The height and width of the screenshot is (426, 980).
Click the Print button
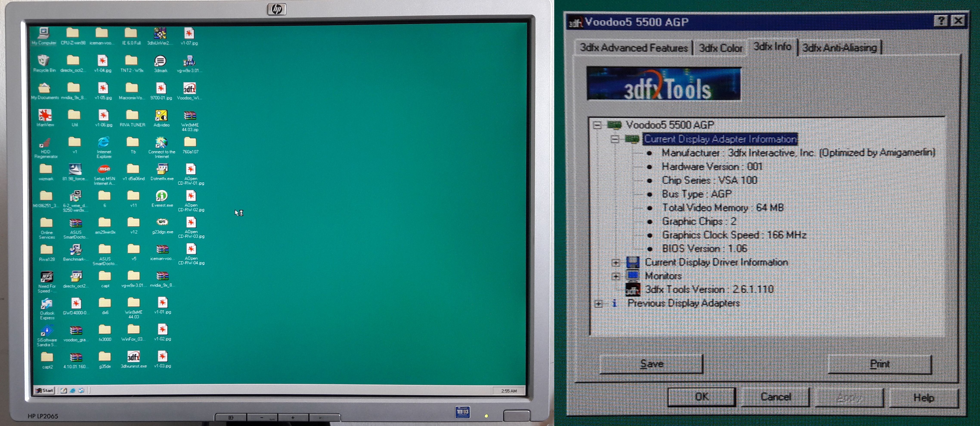879,364
